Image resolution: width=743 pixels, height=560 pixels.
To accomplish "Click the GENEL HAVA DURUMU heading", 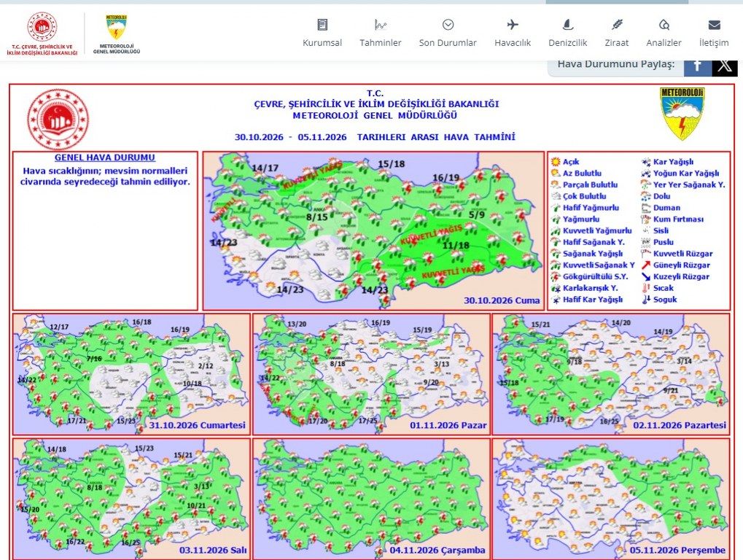I will pos(105,157).
